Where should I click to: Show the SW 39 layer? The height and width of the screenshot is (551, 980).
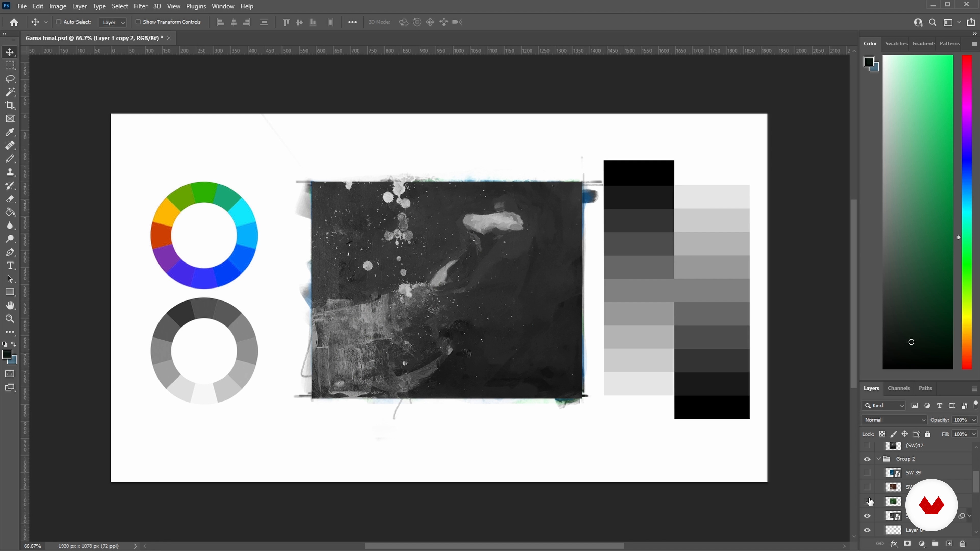867,473
